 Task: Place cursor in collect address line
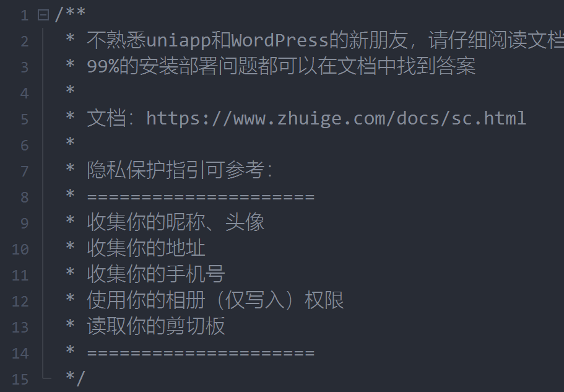point(146,248)
